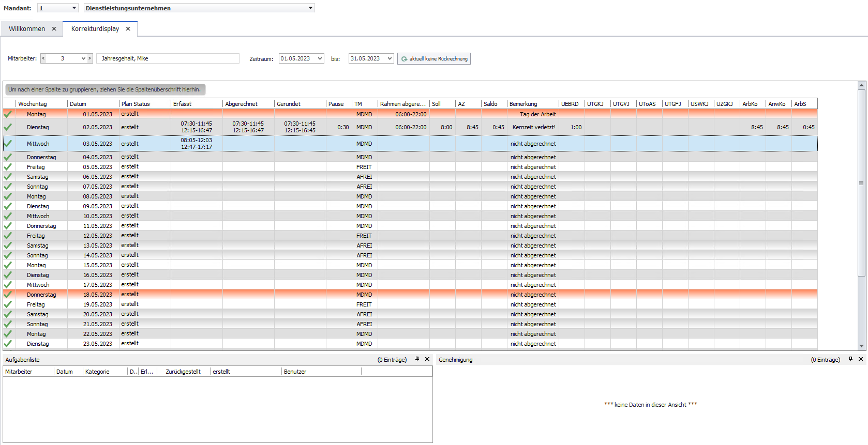Screen dimensions: 868x445
Task: Click the next employee arrow button
Action: [90, 58]
